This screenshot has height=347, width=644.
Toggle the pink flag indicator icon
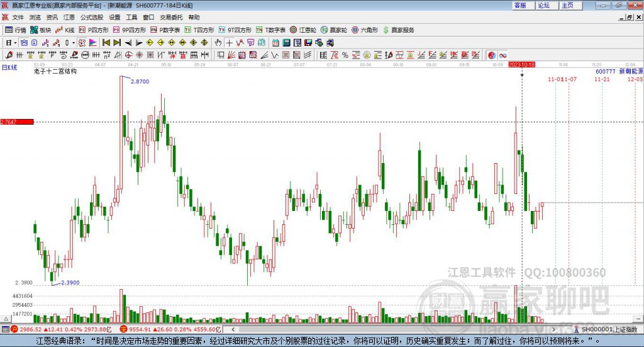(x=93, y=43)
